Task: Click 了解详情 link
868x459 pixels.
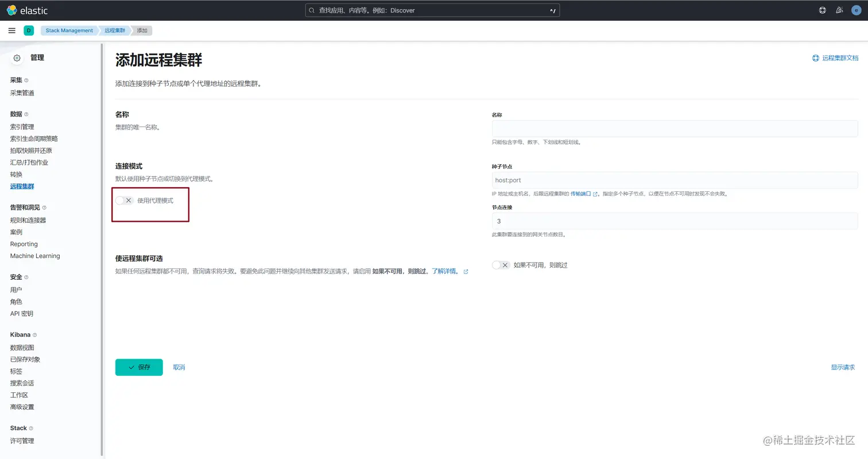Action: (x=445, y=271)
